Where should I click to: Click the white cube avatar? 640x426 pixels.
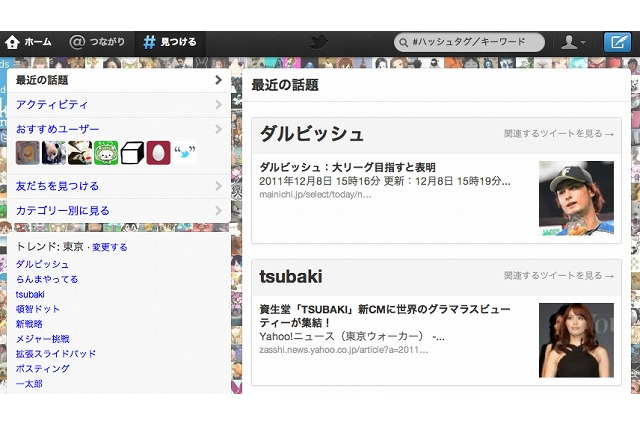coord(132,153)
